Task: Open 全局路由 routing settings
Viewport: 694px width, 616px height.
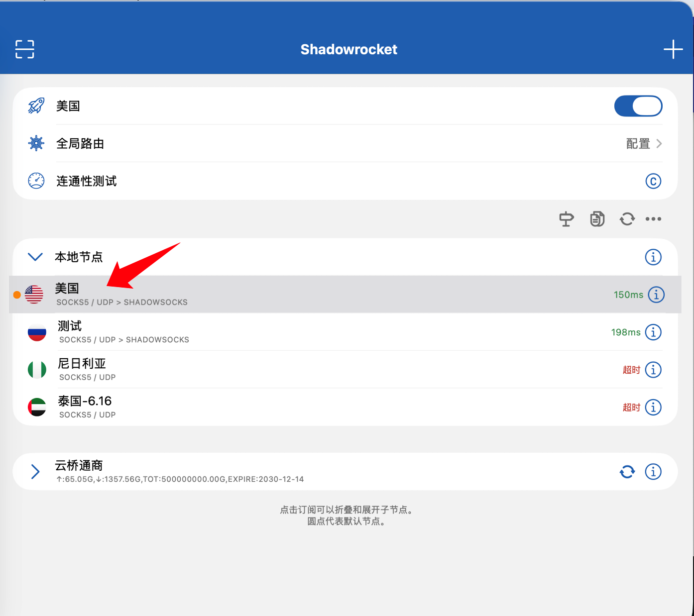Action: [x=345, y=143]
